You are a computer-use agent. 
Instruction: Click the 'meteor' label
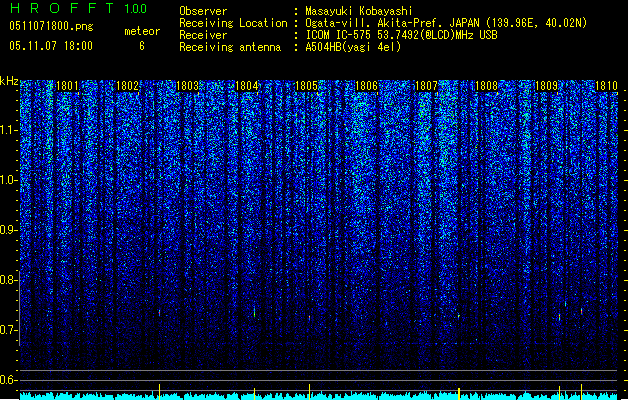(x=142, y=31)
